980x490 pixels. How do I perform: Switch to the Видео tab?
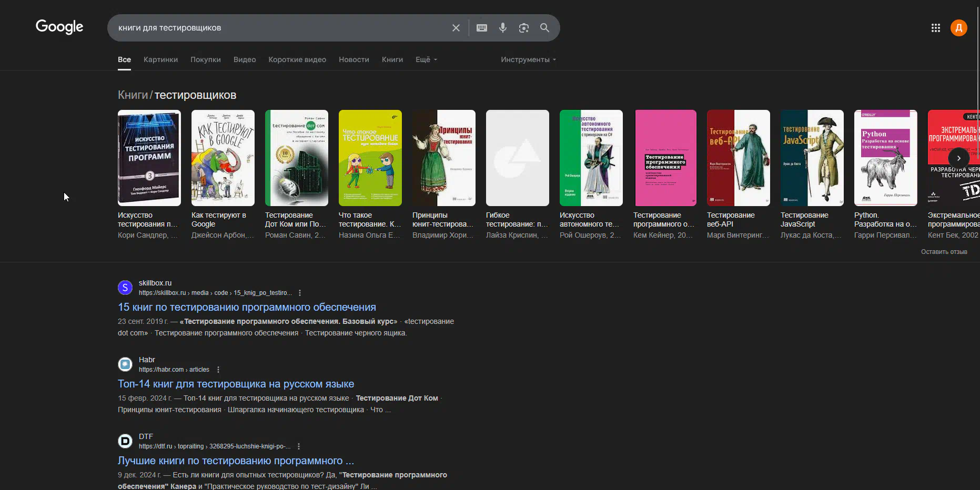point(245,59)
